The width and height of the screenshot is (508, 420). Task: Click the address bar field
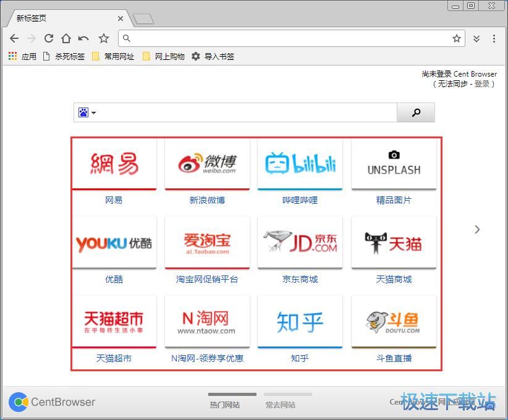pos(292,38)
